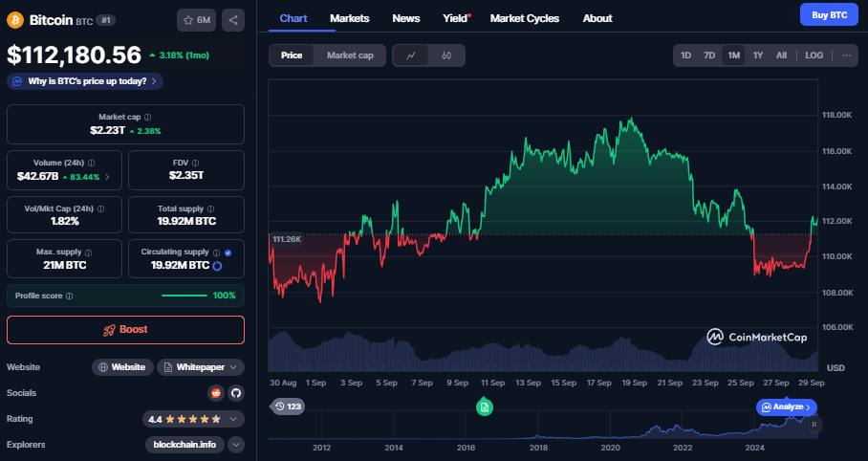Open the 123 history events badge

click(288, 406)
